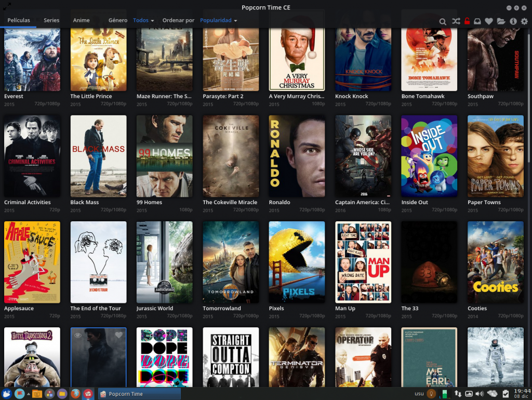Open the Parasyte: Part 2 poster
The height and width of the screenshot is (400, 532).
(231, 59)
